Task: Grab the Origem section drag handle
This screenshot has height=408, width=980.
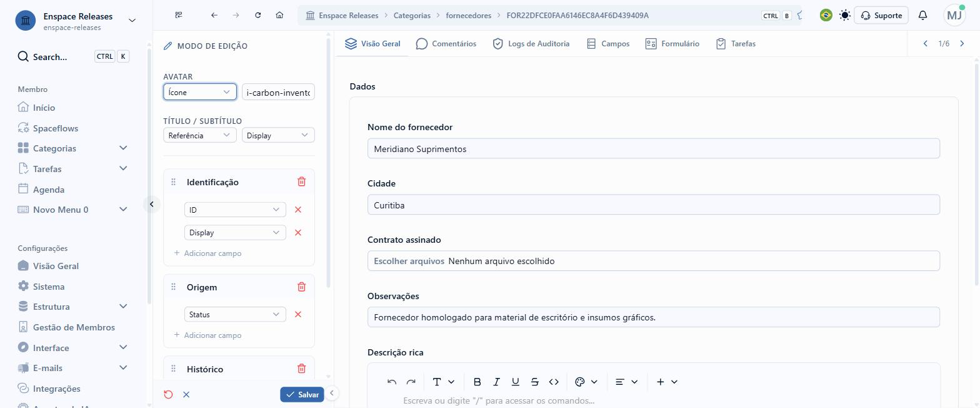Action: coord(174,287)
